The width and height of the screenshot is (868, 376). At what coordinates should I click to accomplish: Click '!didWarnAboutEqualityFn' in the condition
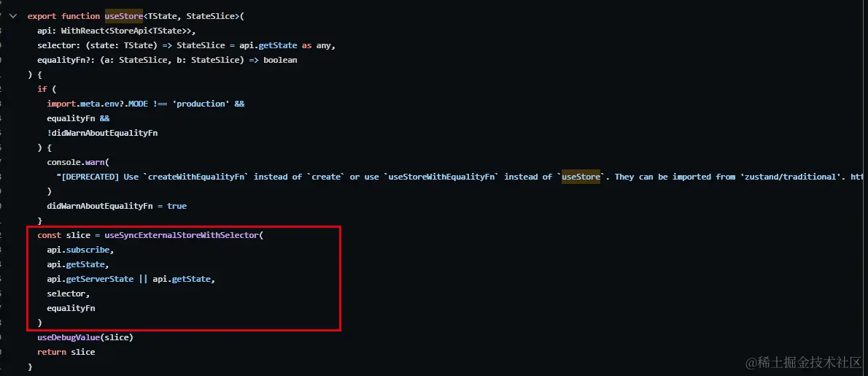click(x=102, y=133)
